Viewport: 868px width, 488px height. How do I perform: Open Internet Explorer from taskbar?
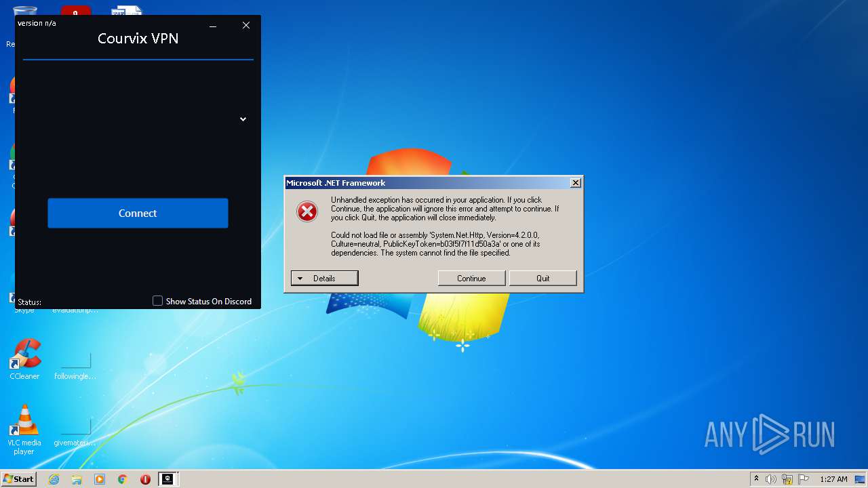click(x=54, y=479)
